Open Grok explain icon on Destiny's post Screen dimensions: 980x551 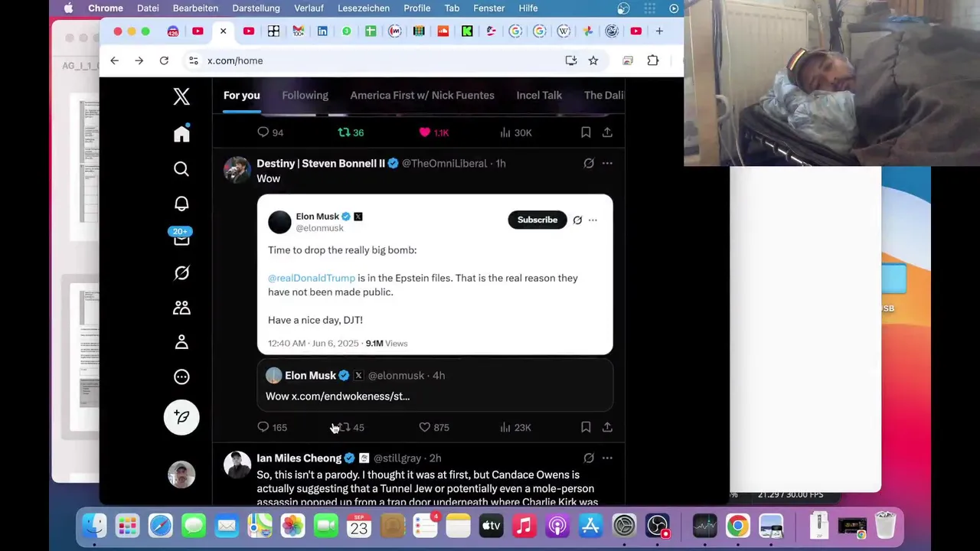point(589,163)
